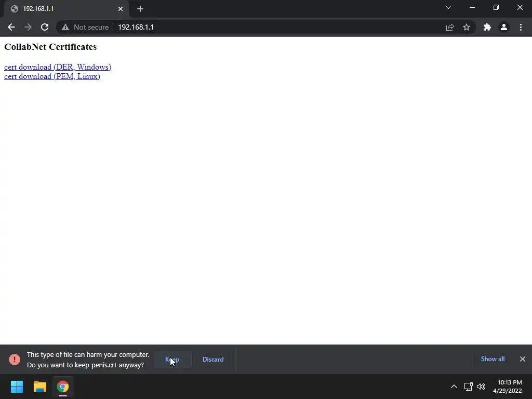Keep the flagged .crt download
The image size is (532, 399).
point(172,360)
